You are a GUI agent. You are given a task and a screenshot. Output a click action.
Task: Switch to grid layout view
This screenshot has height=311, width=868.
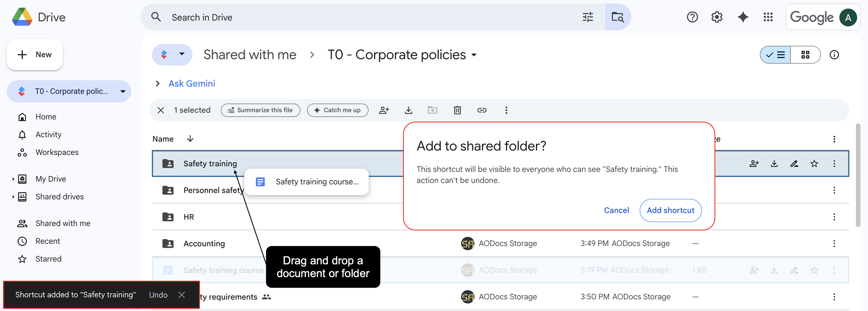point(805,54)
